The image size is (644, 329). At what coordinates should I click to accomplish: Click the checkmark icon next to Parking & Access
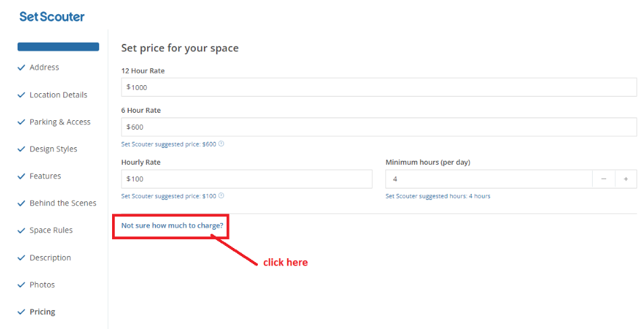pos(22,122)
